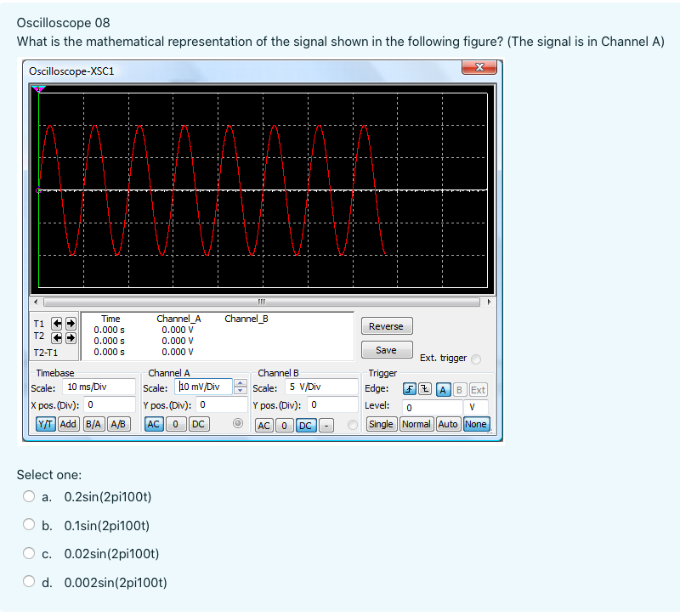The width and height of the screenshot is (680, 616).
Task: Click the T2 right arrow cursor control
Action: [70, 336]
